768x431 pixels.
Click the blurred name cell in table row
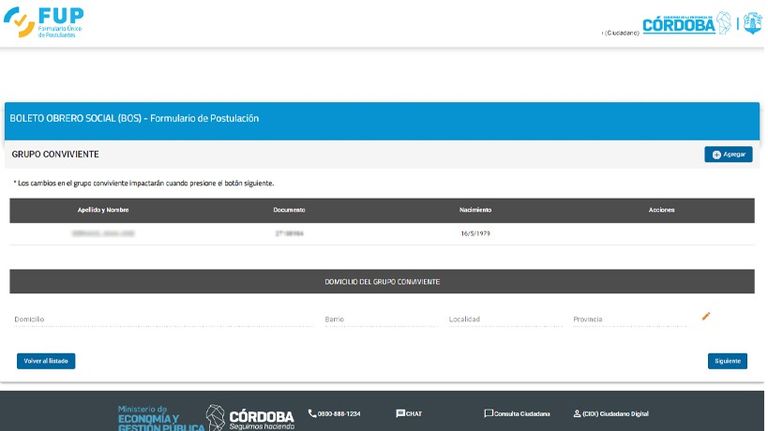point(103,234)
